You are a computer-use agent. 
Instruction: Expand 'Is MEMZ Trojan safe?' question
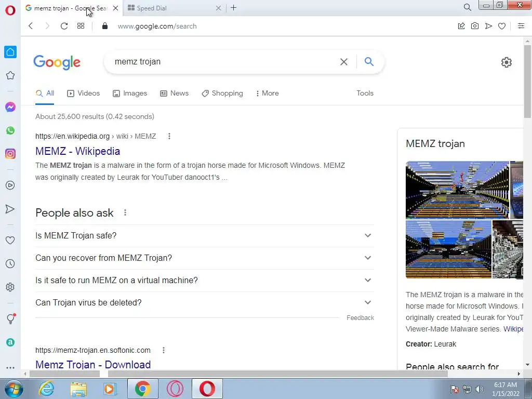[205, 235]
